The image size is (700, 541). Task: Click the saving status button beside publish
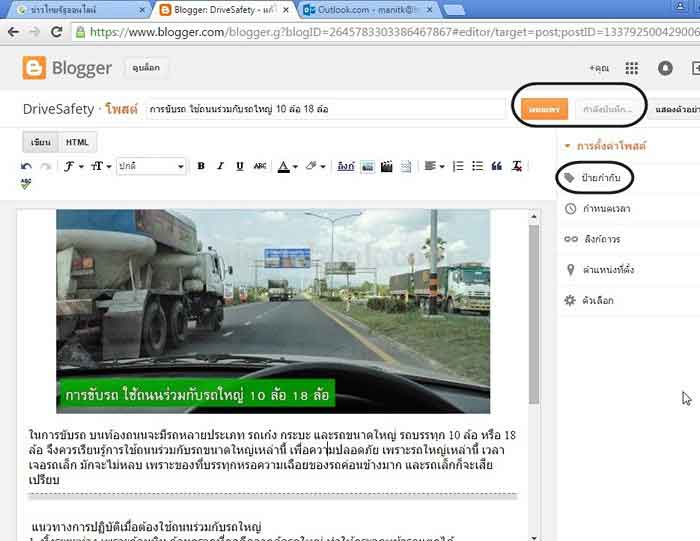click(x=608, y=109)
